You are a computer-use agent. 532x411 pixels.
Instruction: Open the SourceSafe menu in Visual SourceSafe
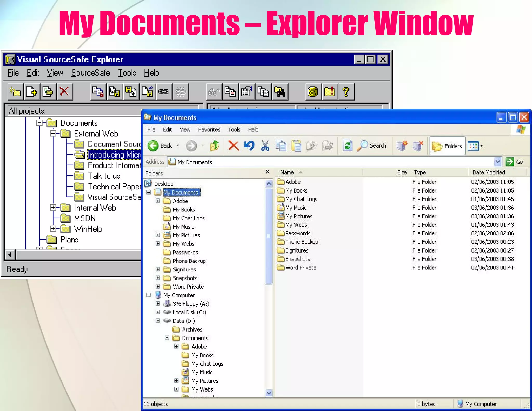tap(91, 73)
